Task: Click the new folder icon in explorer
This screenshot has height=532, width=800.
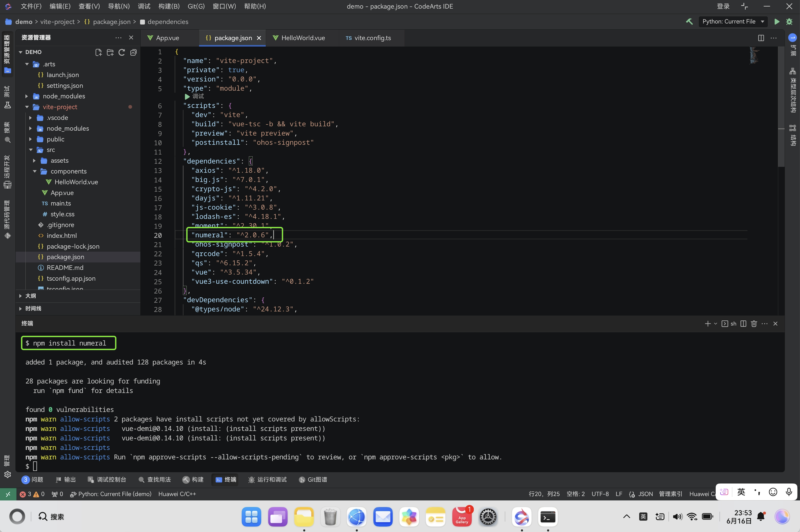Action: [x=110, y=52]
